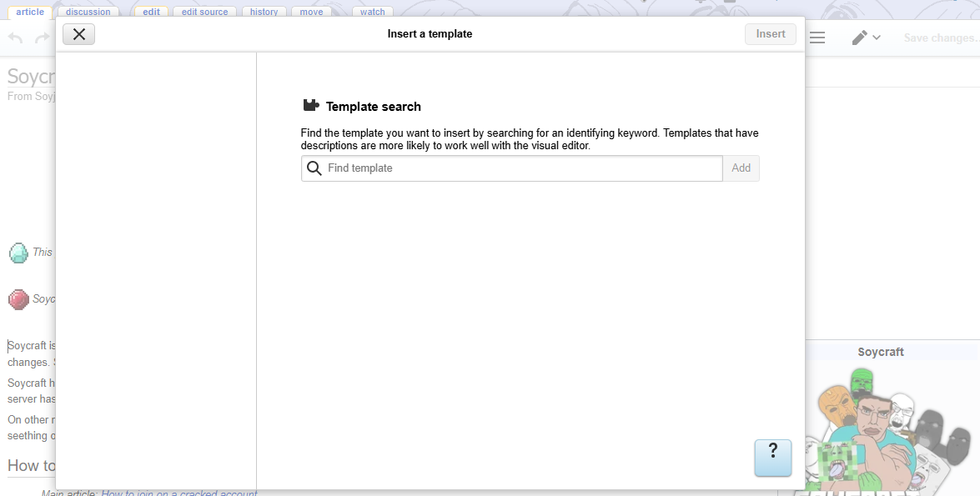The width and height of the screenshot is (980, 496).
Task: Click the redo arrow in the editor toolbar
Action: [x=43, y=38]
